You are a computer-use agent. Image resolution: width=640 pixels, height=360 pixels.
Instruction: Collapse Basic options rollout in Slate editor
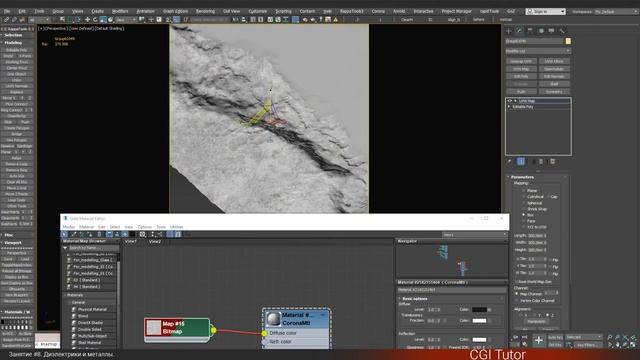point(400,299)
